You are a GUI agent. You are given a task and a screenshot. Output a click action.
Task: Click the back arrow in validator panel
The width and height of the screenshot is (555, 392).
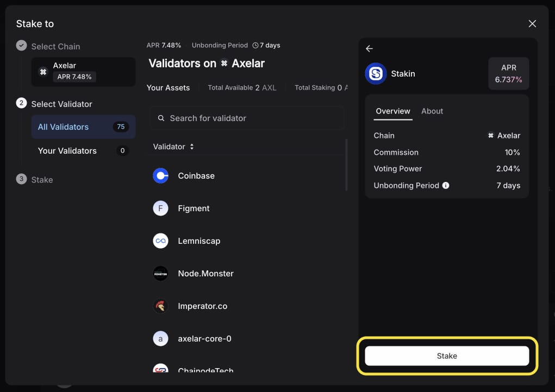[x=369, y=48]
